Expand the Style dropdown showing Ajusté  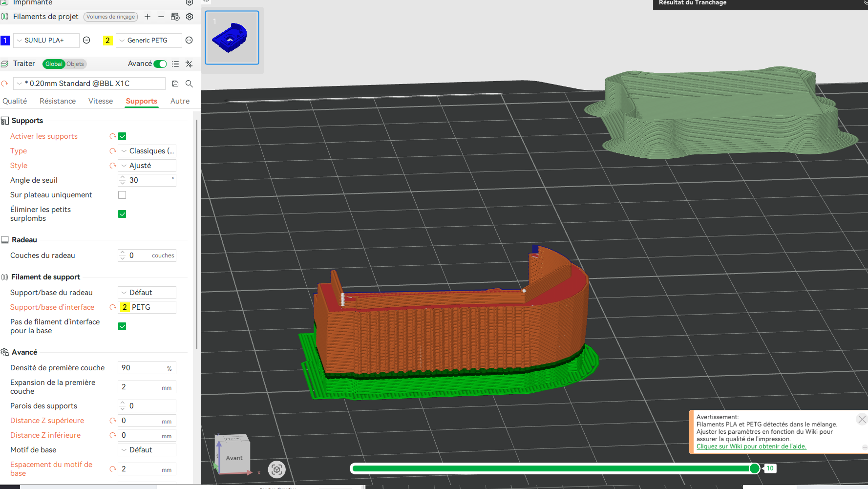pos(147,166)
